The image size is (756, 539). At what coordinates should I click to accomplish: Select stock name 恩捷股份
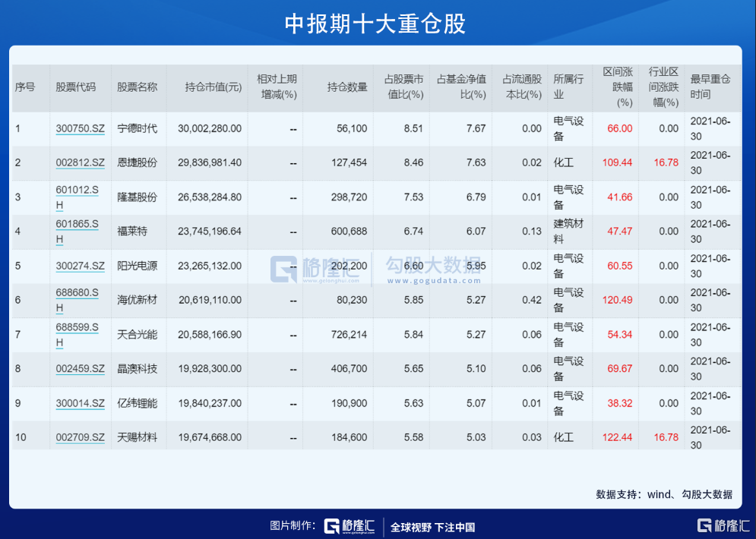coord(138,162)
